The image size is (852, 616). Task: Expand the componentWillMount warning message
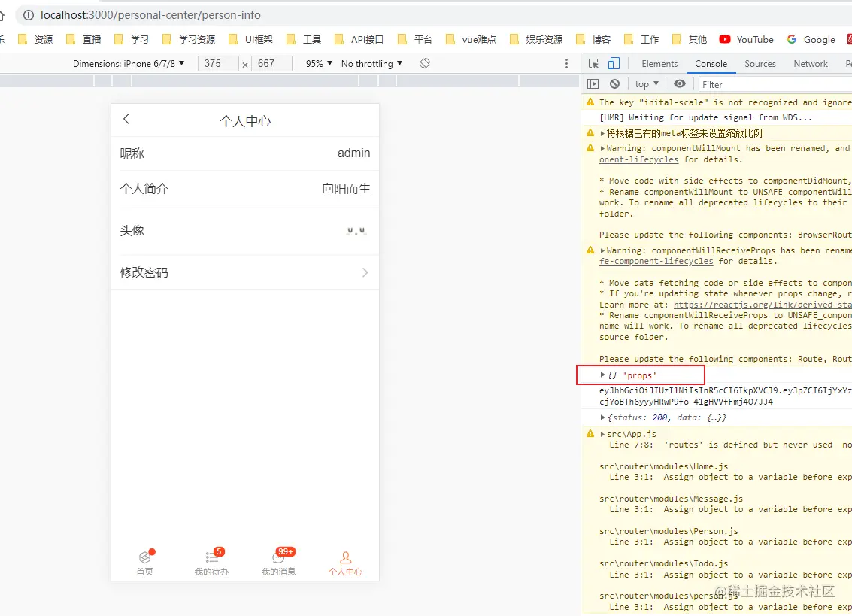point(602,148)
